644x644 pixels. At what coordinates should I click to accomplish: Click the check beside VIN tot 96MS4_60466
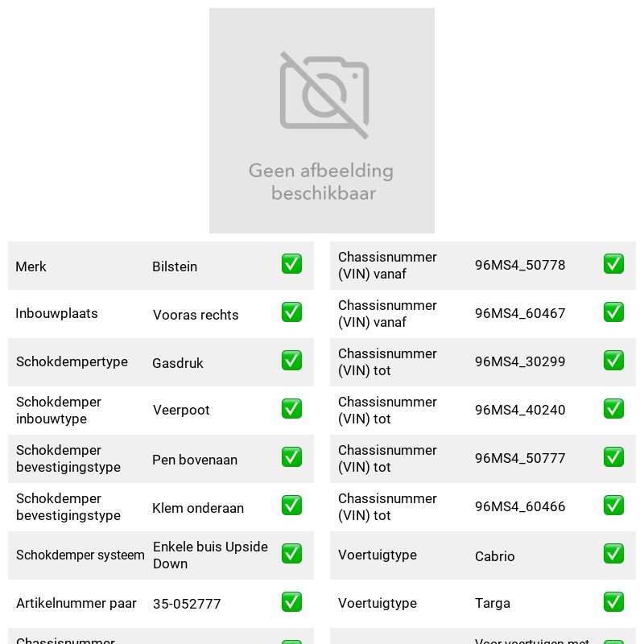click(x=613, y=506)
